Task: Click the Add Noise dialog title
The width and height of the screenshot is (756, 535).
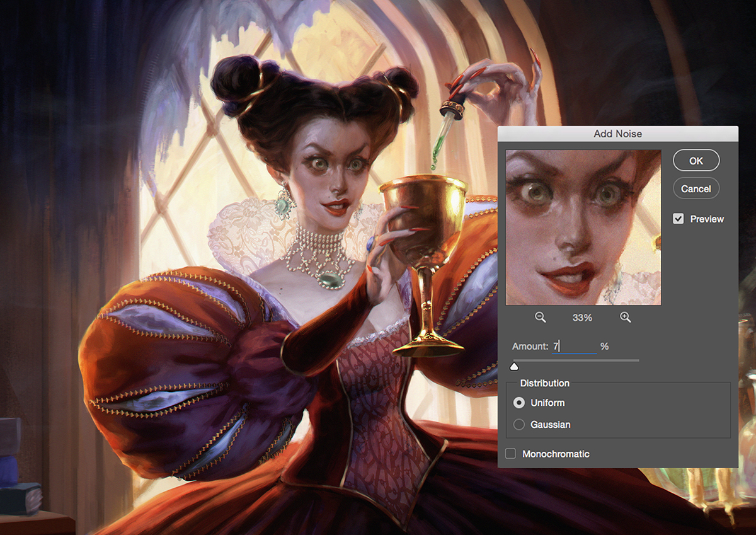Action: click(617, 134)
